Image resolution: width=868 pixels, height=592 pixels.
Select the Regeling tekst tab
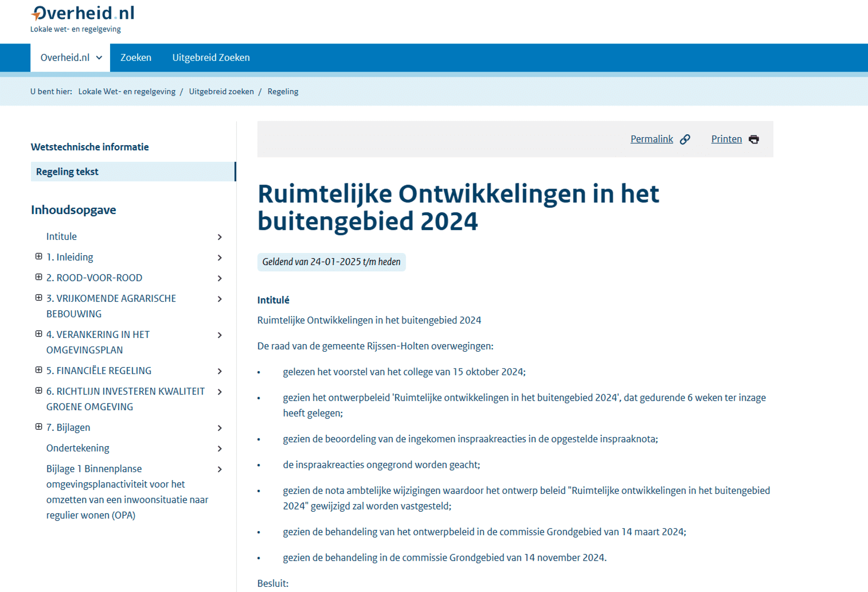67,172
